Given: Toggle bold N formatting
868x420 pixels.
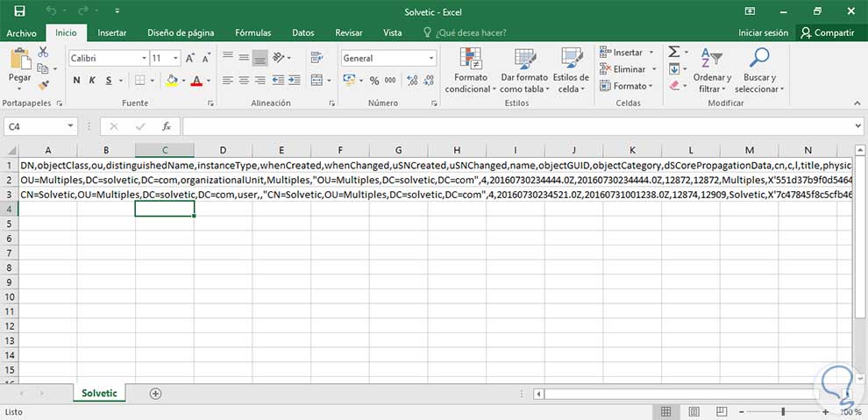Looking at the screenshot, I should [x=76, y=81].
